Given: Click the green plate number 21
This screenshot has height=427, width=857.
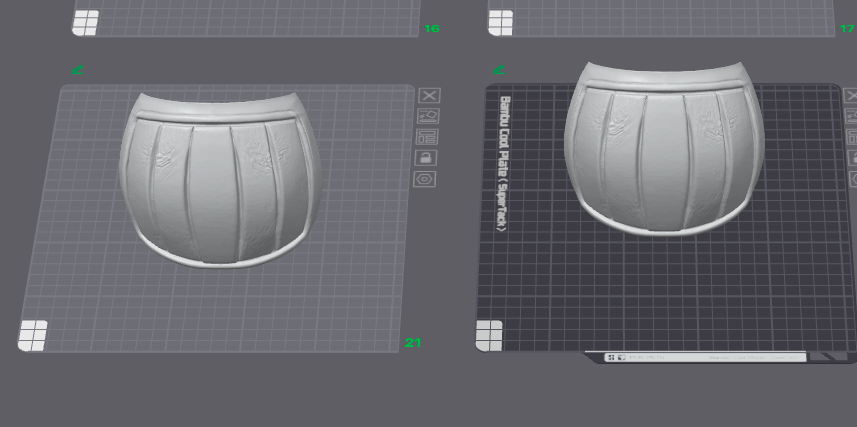Looking at the screenshot, I should click(x=413, y=343).
